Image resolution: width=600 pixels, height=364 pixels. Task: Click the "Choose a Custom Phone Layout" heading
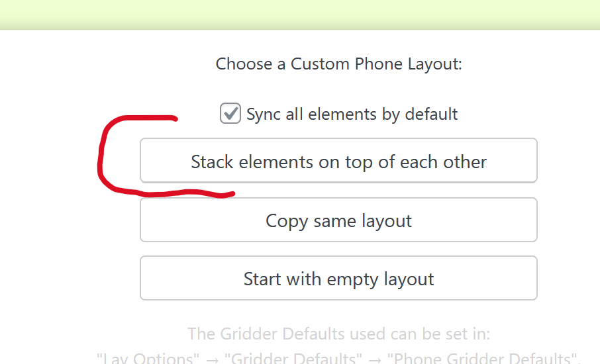coord(338,64)
